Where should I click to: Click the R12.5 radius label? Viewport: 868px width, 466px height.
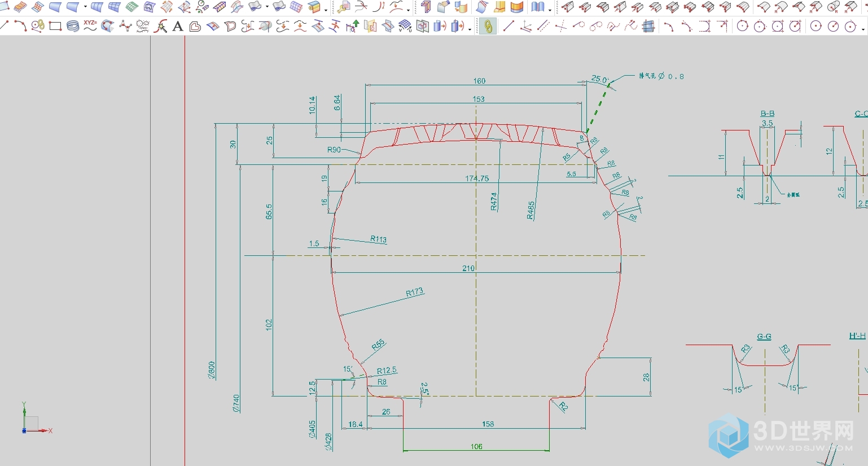pyautogui.click(x=387, y=371)
